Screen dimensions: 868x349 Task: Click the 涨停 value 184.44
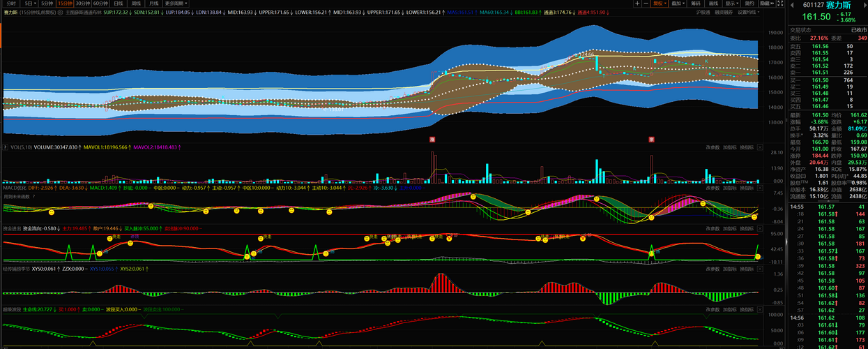[x=821, y=155]
